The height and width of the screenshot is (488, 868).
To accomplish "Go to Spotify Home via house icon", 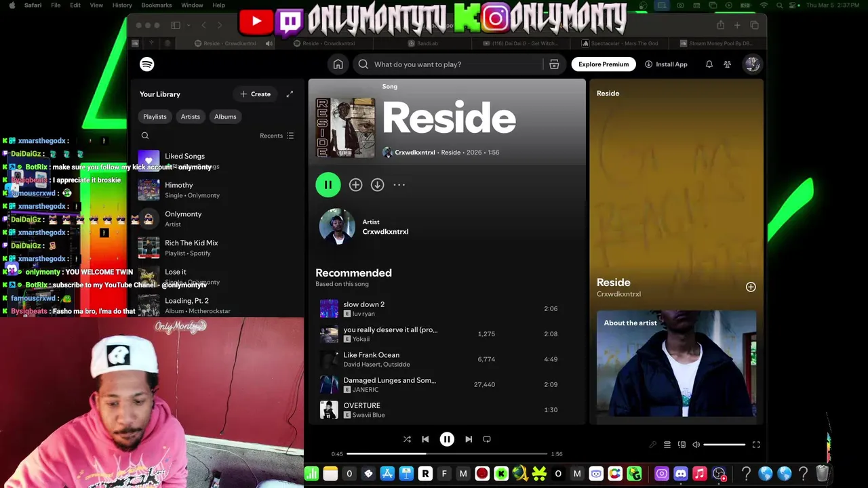I will point(338,64).
